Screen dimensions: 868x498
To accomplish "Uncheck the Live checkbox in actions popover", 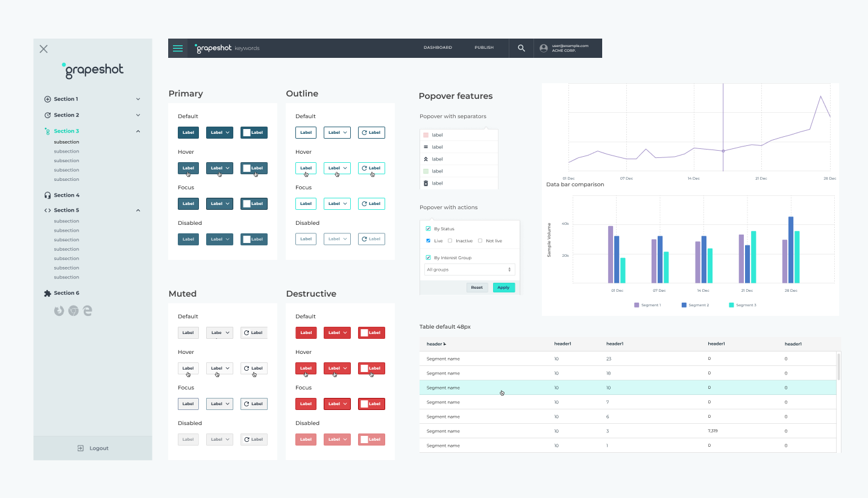I will click(428, 241).
